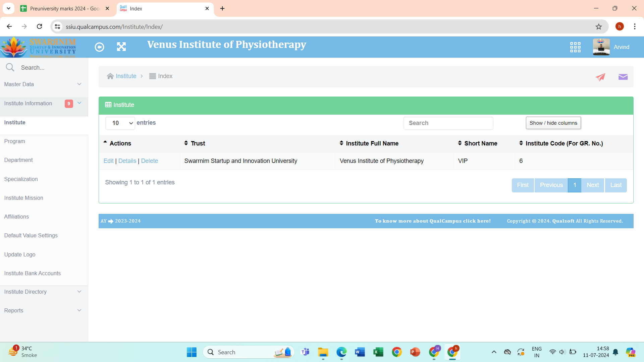Focus the sidebar Search... field
The image size is (644, 362).
pos(50,67)
